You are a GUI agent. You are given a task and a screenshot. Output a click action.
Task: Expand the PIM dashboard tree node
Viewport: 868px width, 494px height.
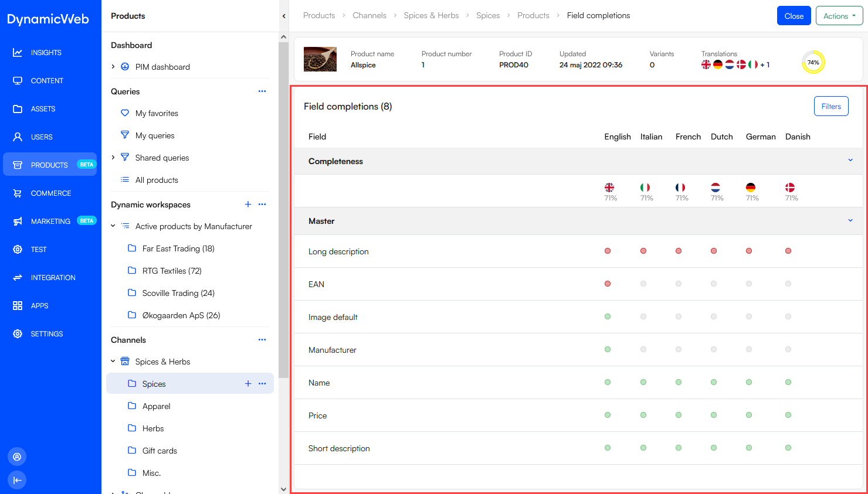(113, 67)
